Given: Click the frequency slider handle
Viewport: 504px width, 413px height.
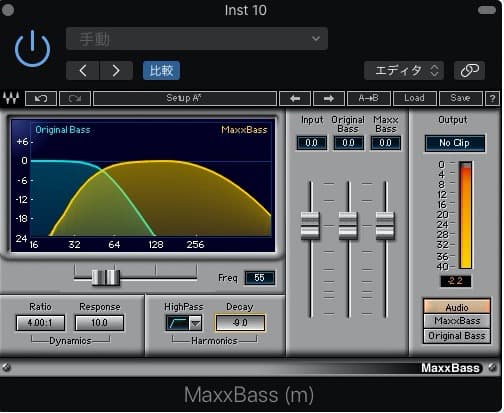Looking at the screenshot, I should tap(106, 277).
